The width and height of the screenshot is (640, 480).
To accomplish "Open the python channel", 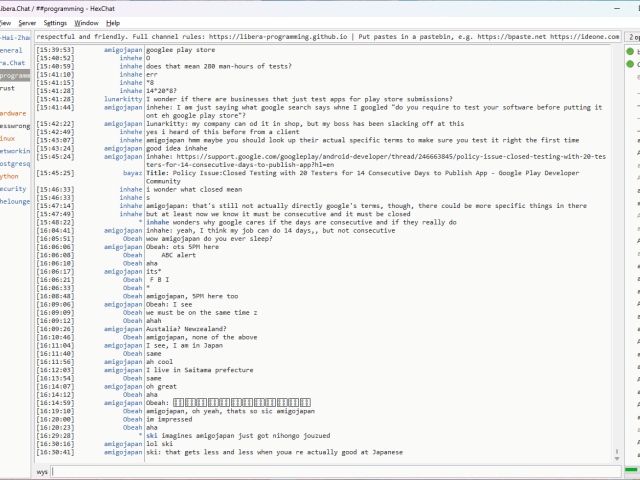I will (x=10, y=175).
